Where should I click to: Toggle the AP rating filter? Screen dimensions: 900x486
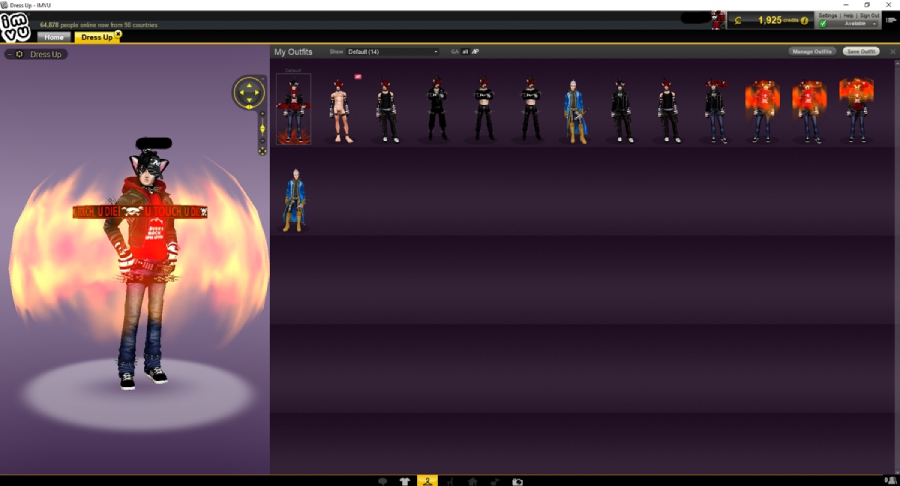coord(475,52)
